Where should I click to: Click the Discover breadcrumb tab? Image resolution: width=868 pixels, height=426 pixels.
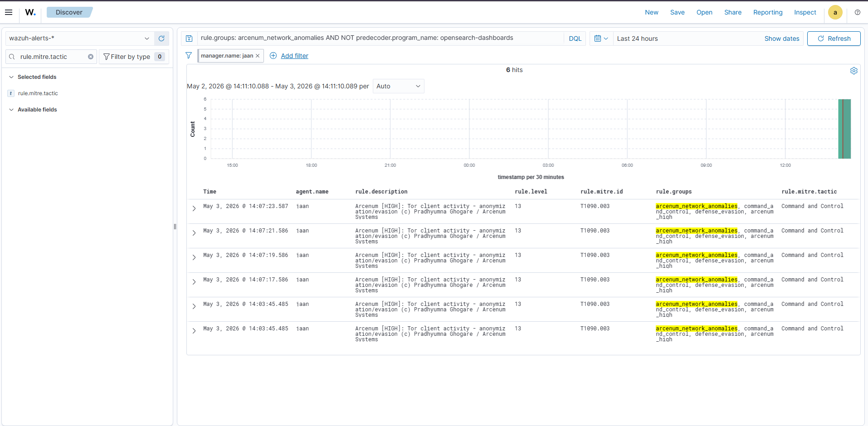pyautogui.click(x=69, y=12)
